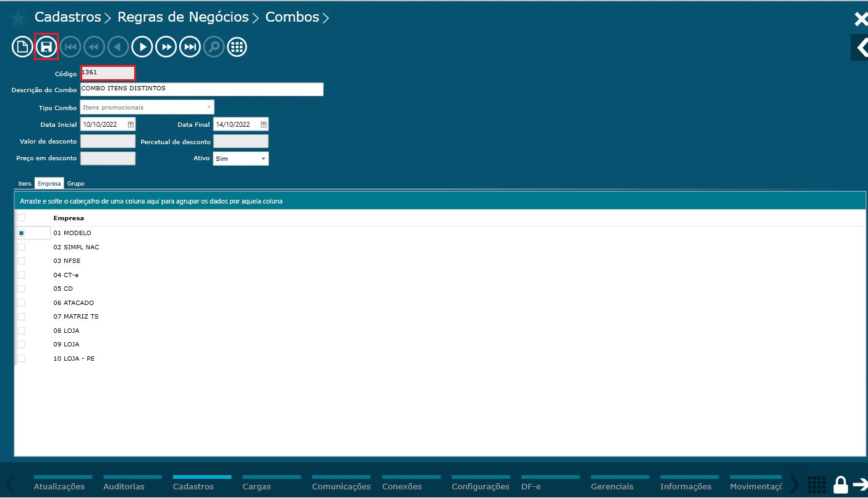Check 05 CD checkbox
This screenshot has width=868, height=498.
click(22, 289)
